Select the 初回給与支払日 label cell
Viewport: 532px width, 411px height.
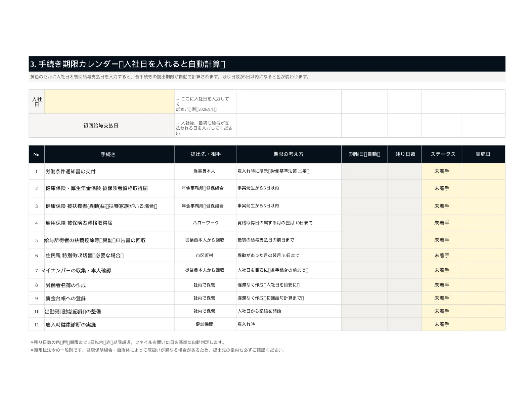[x=101, y=126]
